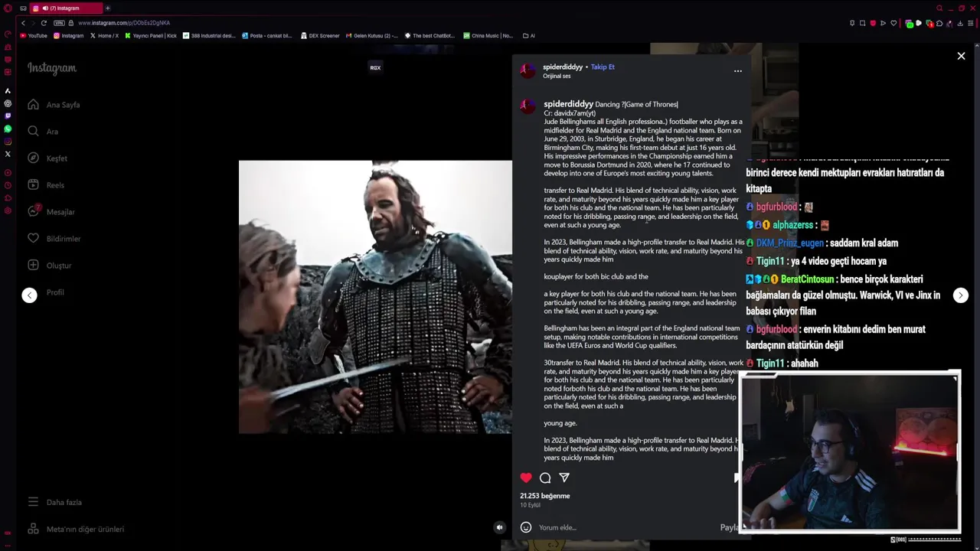Open Meta'nın diğer ürünleri menu

[x=76, y=529]
